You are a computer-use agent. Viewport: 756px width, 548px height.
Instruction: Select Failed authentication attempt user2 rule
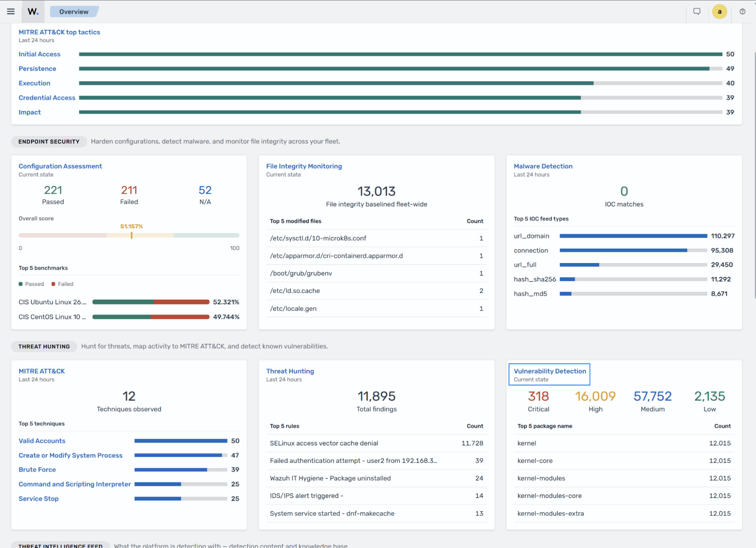click(x=376, y=461)
